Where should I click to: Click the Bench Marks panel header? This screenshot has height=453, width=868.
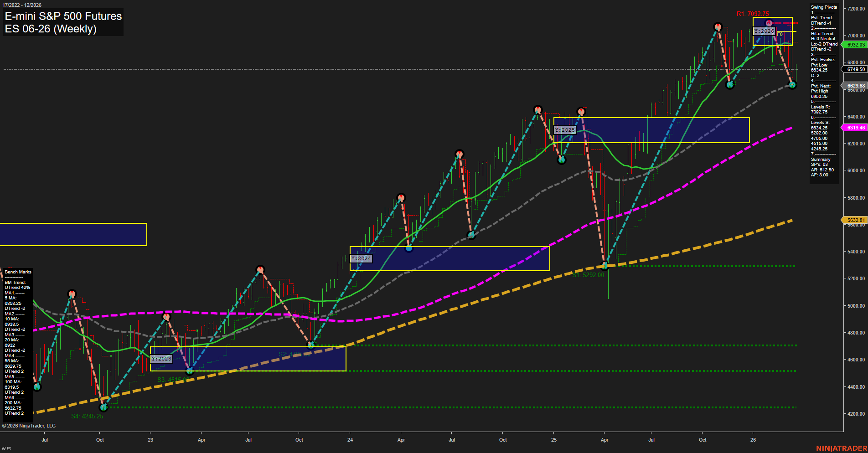[x=17, y=272]
